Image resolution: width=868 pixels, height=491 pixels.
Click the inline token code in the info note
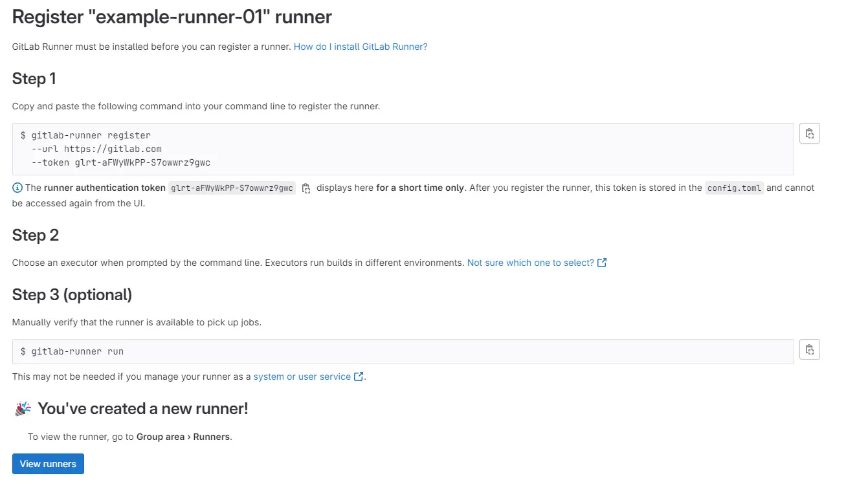coord(232,188)
